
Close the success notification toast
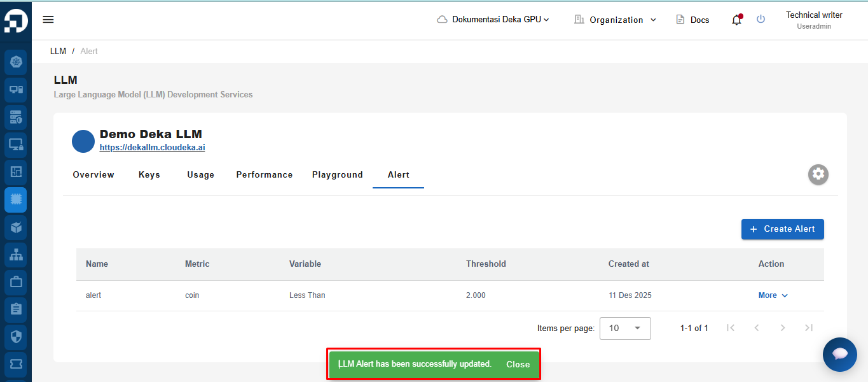[518, 365]
